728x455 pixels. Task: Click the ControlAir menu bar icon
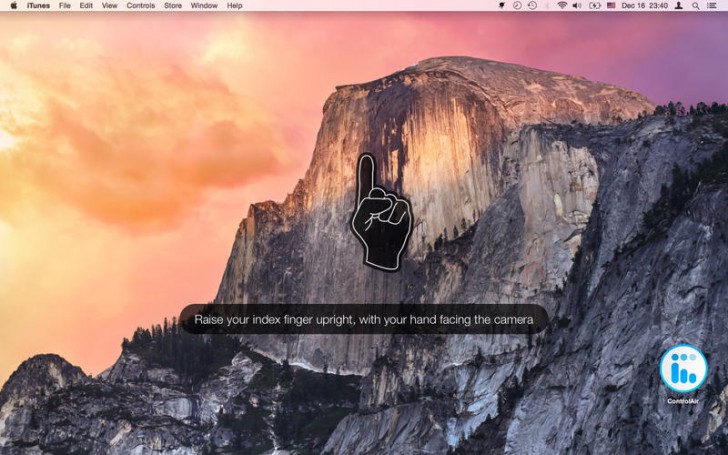(501, 6)
